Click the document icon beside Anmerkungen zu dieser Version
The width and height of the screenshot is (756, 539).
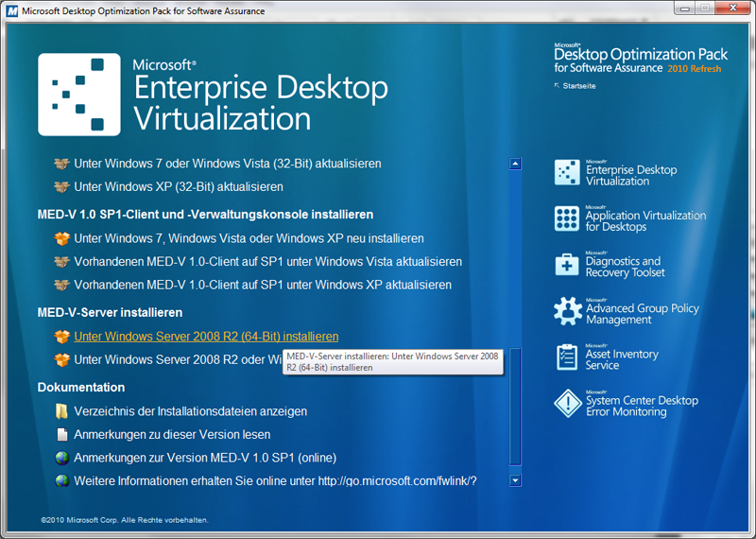pyautogui.click(x=62, y=435)
